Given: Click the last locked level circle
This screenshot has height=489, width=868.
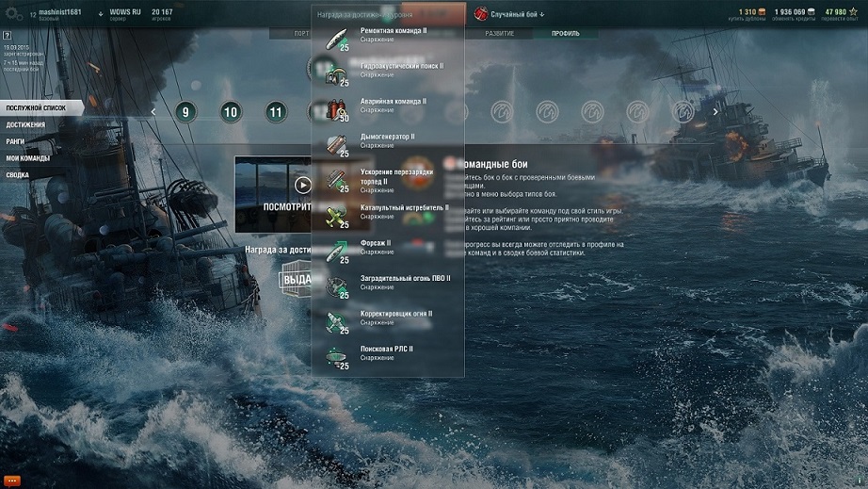Looking at the screenshot, I should pyautogui.click(x=683, y=112).
